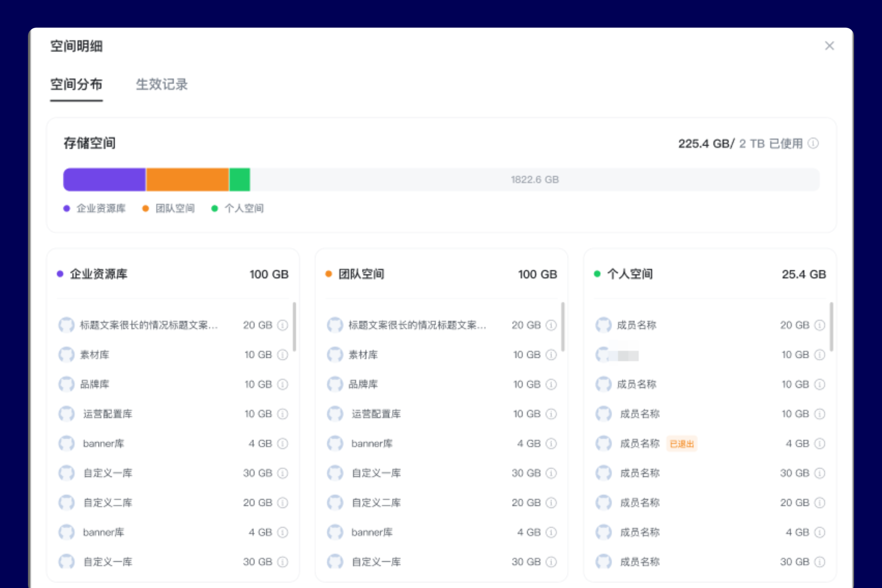The image size is (882, 588).
Task: Select 运营配置库 row in 团队空间
Action: pyautogui.click(x=441, y=414)
